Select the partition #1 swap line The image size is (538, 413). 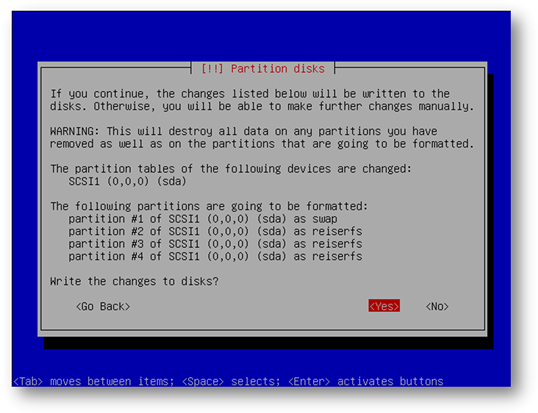(x=203, y=219)
